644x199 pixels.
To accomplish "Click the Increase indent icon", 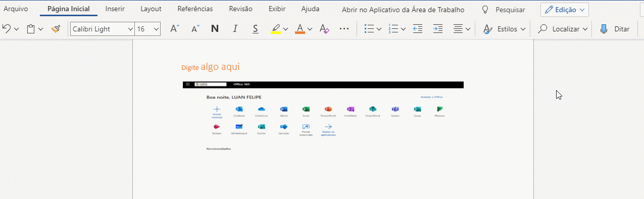I will [438, 29].
